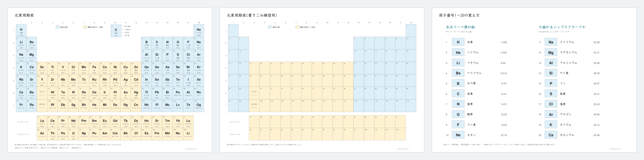Viewport: 644px width, 160px height.
Task: Select the La lanthanum cell in the lanthanoid row
Action: point(42,122)
